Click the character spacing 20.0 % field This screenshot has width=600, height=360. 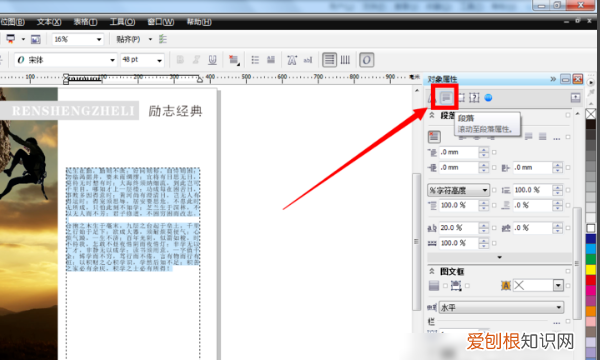pyautogui.click(x=458, y=228)
